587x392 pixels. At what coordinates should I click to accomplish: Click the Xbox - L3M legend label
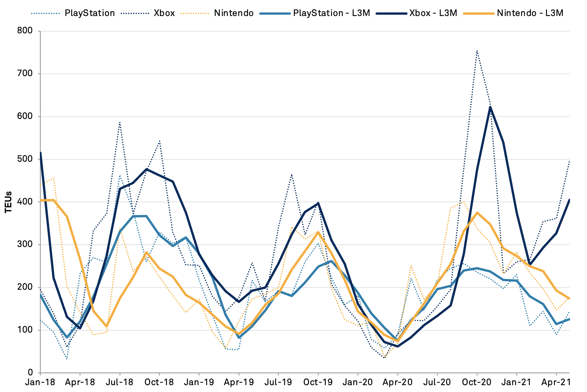[433, 13]
